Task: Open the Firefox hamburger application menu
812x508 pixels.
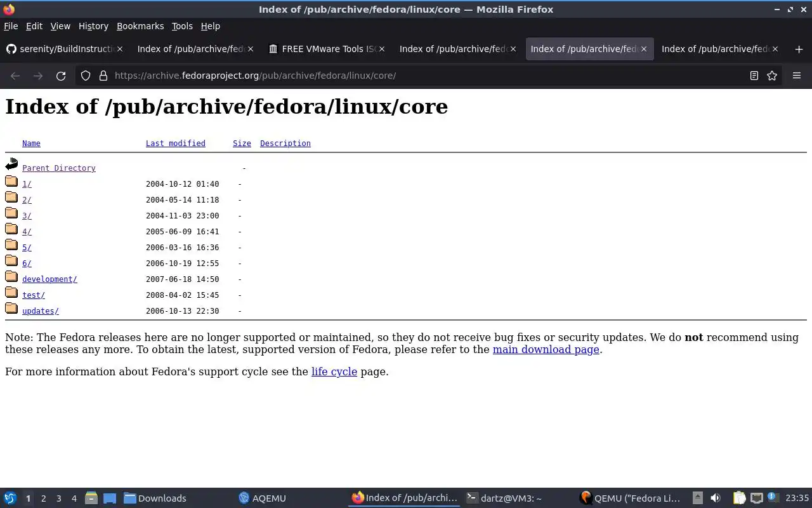Action: point(797,76)
